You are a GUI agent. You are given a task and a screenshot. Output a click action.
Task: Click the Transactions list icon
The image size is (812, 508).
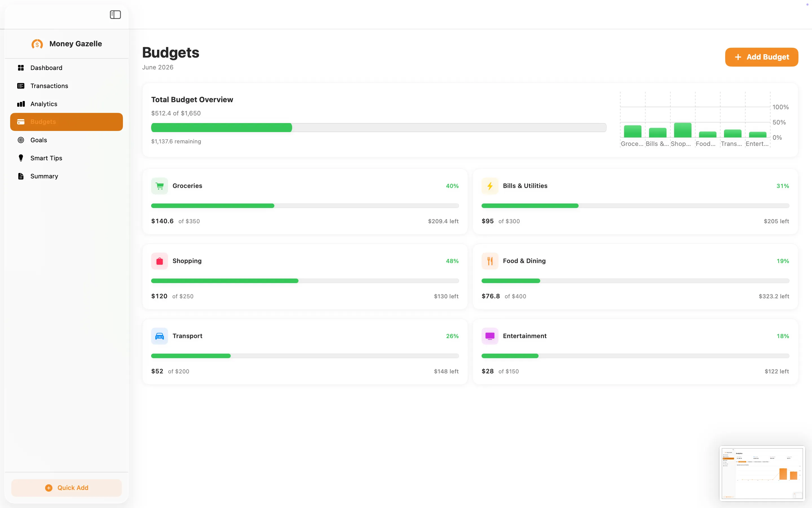[21, 86]
